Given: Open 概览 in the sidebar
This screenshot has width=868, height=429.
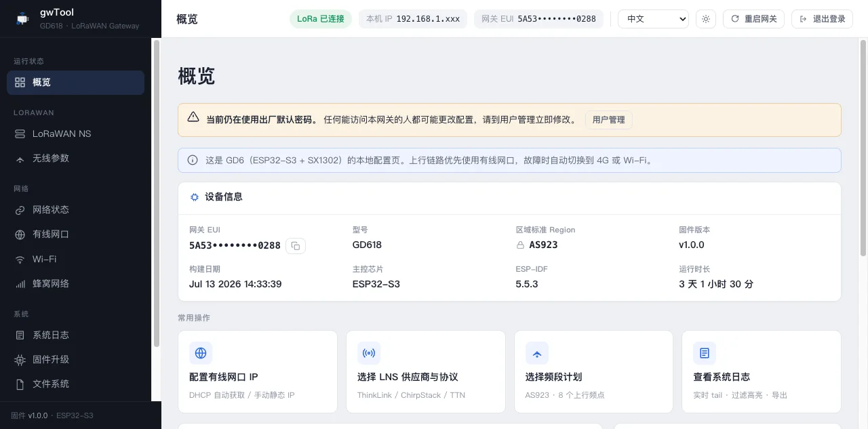Looking at the screenshot, I should (x=75, y=82).
